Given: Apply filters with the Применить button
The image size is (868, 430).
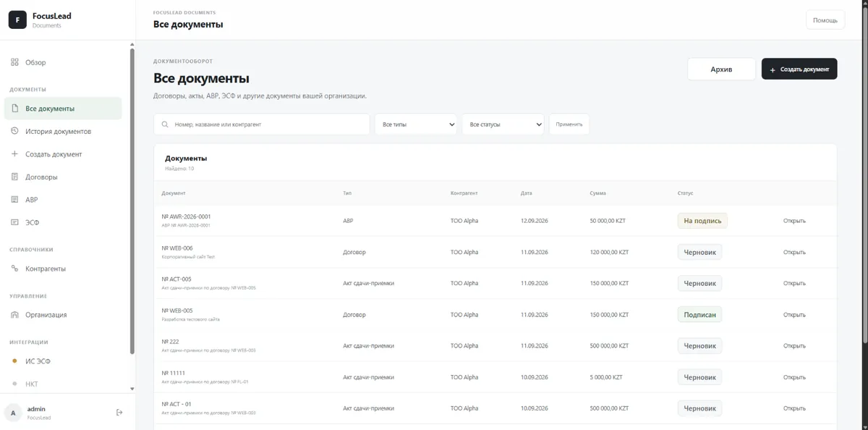Looking at the screenshot, I should click(x=569, y=125).
